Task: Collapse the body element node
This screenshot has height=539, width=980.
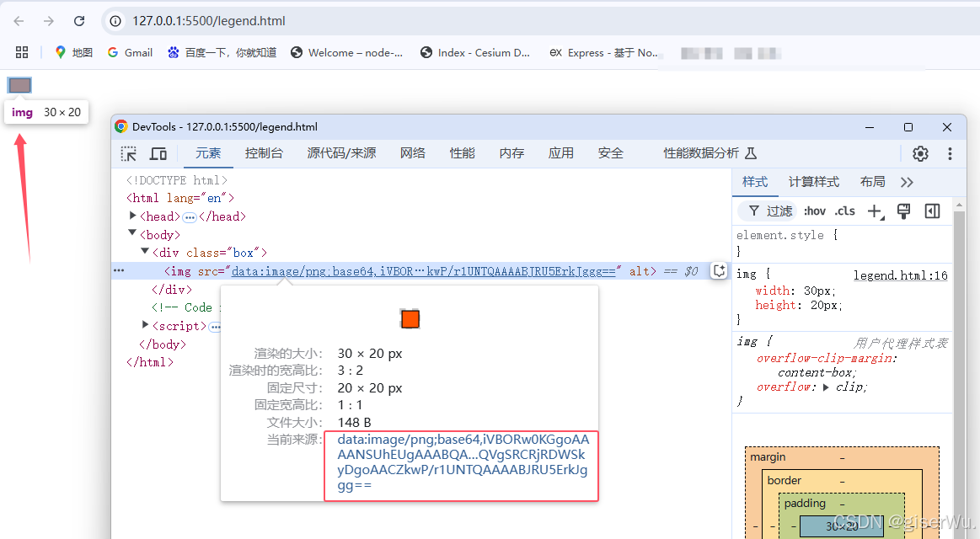Action: pos(132,233)
